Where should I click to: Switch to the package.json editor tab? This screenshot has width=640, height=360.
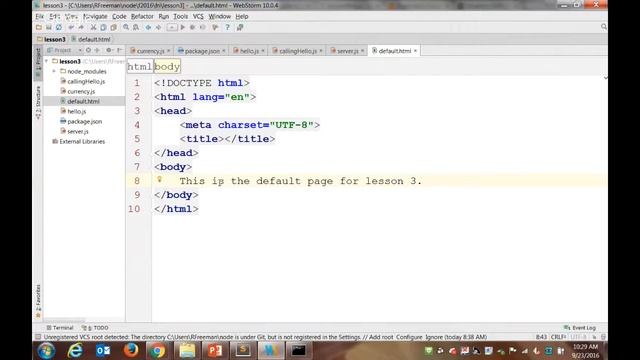(x=202, y=51)
